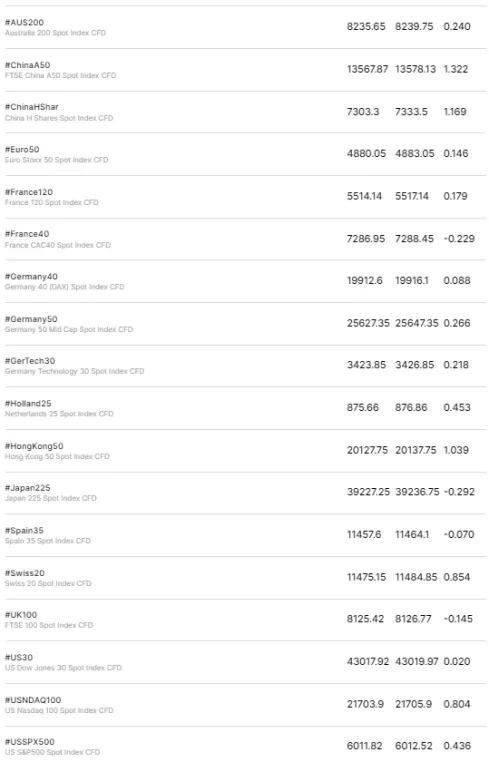Select the #Euro50 Euro Stoxx row
Viewport: 489px width, 762px height.
point(244,154)
